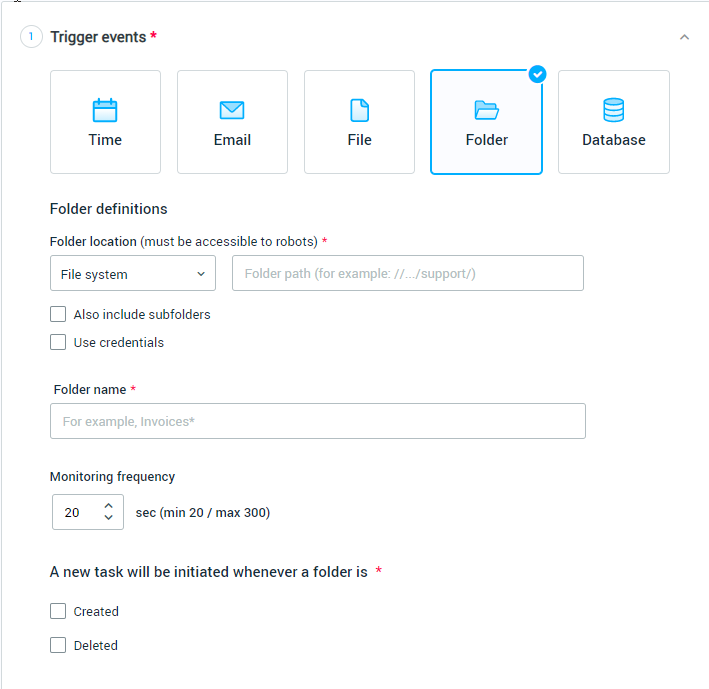Click the step 1 circle icon
The height and width of the screenshot is (689, 709).
[31, 37]
